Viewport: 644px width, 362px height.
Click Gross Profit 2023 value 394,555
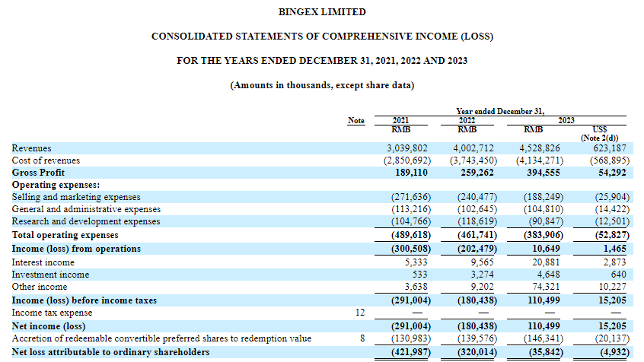click(544, 173)
